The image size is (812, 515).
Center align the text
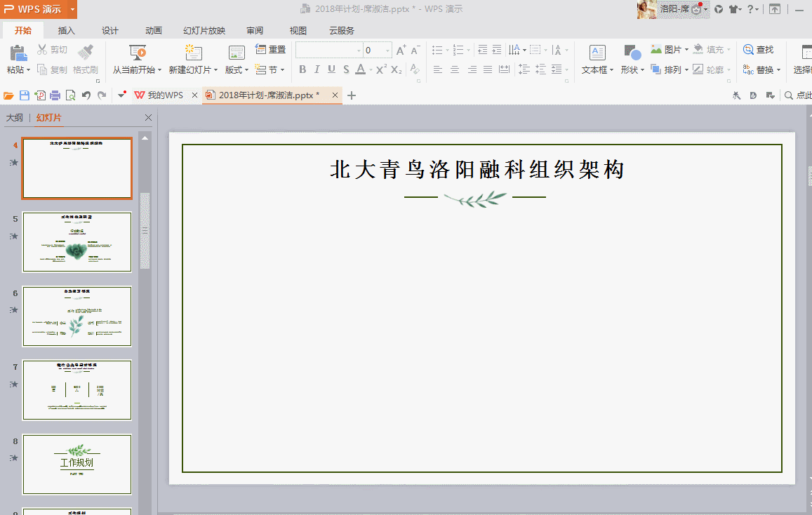point(455,69)
